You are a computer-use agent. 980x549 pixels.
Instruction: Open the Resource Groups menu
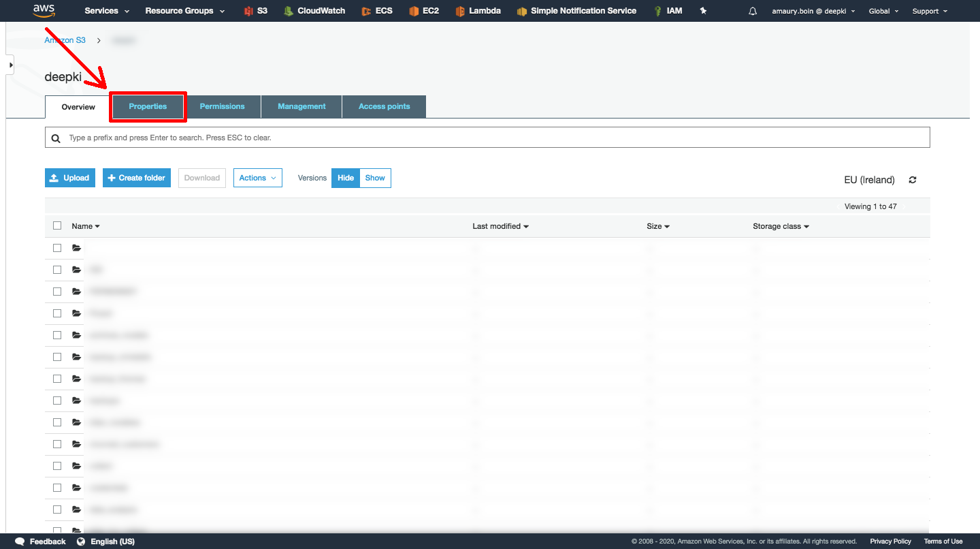pos(184,11)
